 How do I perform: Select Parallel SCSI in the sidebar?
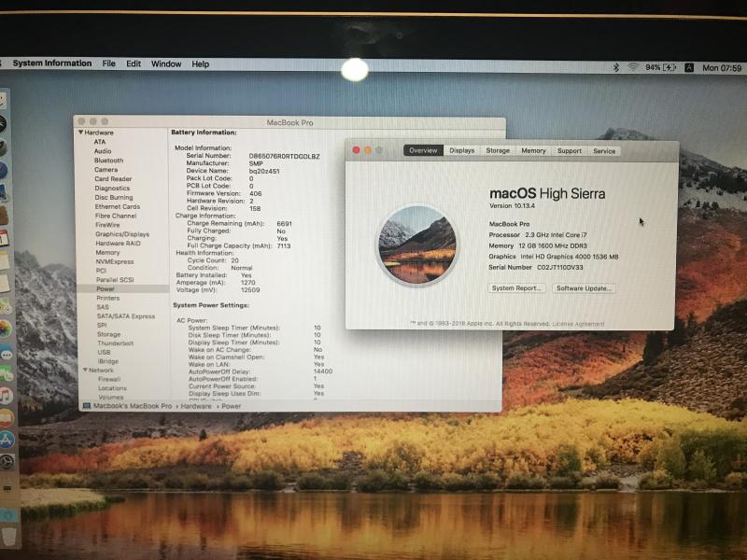coord(115,279)
